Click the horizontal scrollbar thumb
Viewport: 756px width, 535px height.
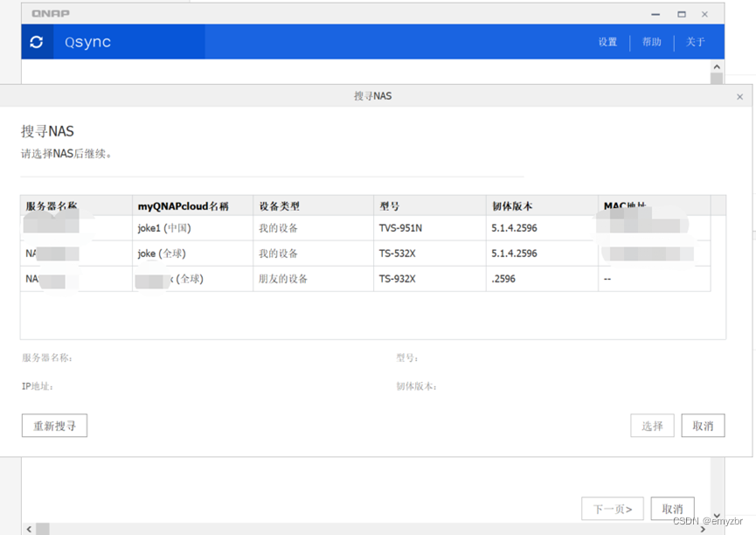point(43,529)
